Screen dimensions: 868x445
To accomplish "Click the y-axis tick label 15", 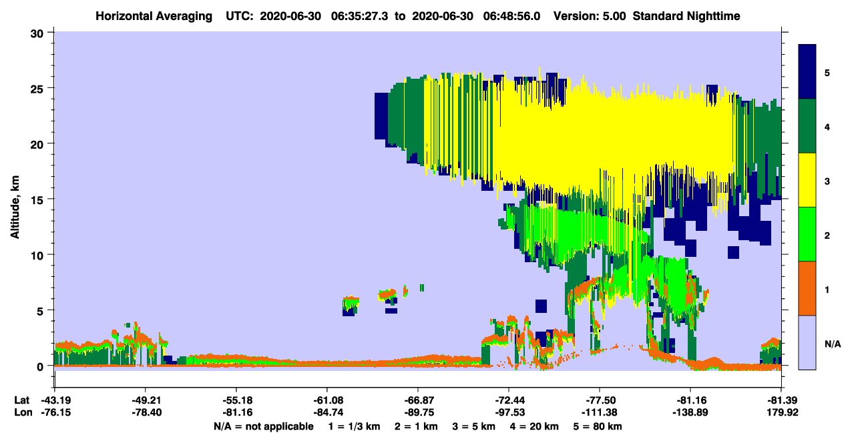I will pyautogui.click(x=37, y=199).
